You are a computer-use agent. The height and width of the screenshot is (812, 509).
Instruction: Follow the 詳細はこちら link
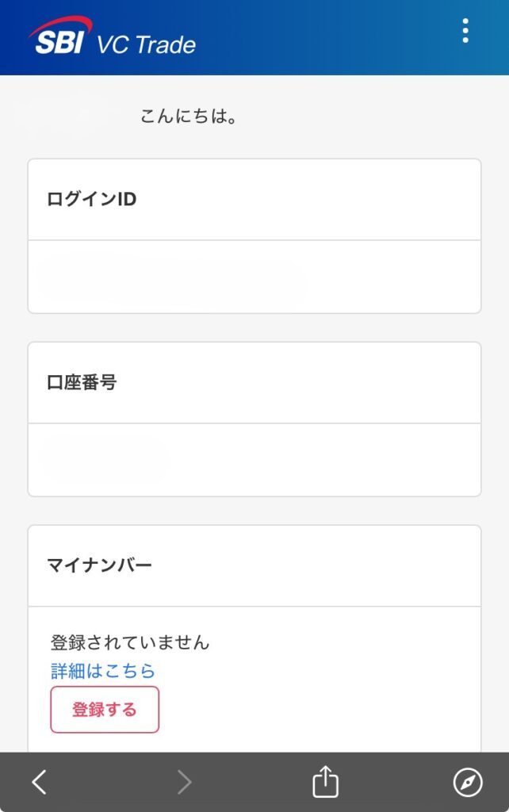click(x=103, y=671)
